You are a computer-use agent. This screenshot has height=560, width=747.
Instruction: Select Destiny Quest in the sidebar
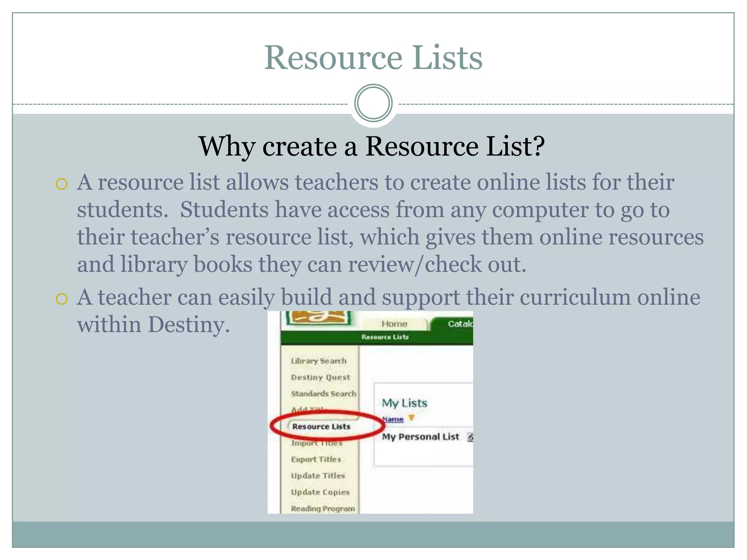click(320, 377)
